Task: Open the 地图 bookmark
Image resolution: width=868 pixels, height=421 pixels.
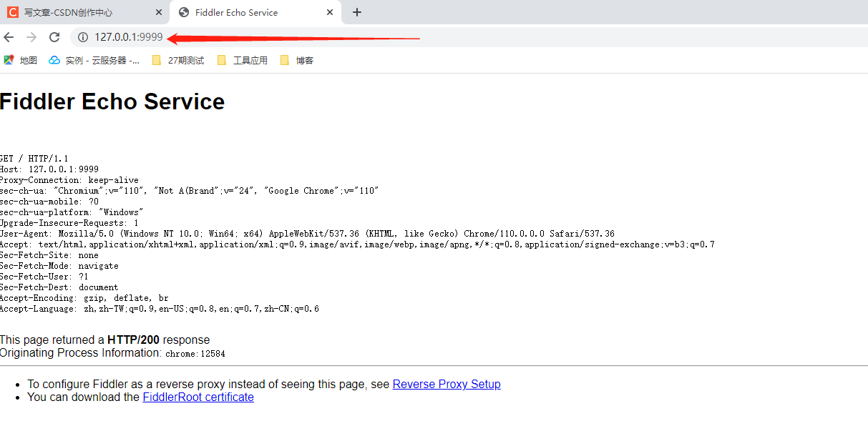Action: (x=21, y=61)
